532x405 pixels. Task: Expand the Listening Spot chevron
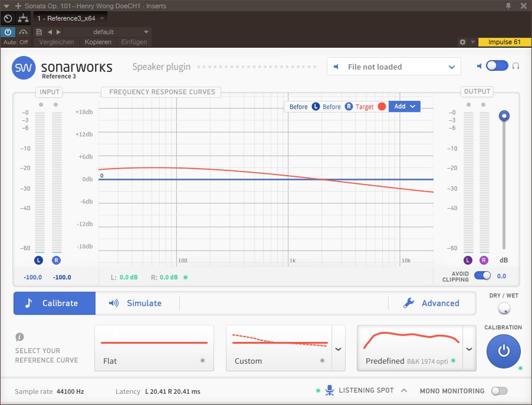(x=404, y=390)
